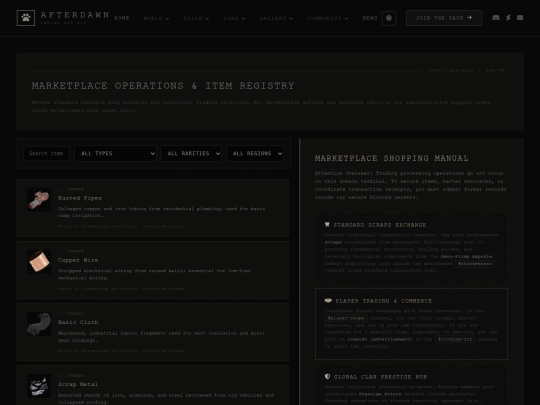Click the Rusted Pipes item thumbnail

(39, 199)
